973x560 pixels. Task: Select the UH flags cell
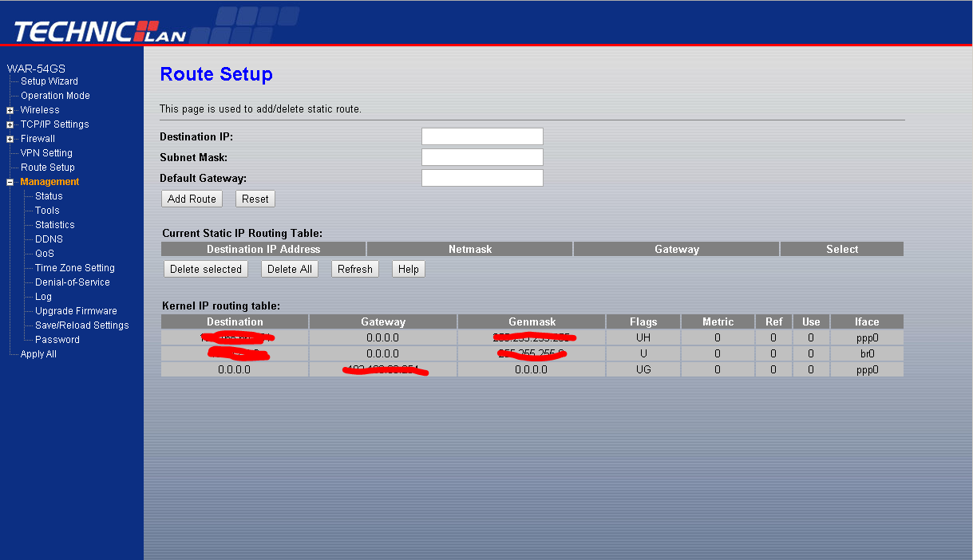coord(643,337)
